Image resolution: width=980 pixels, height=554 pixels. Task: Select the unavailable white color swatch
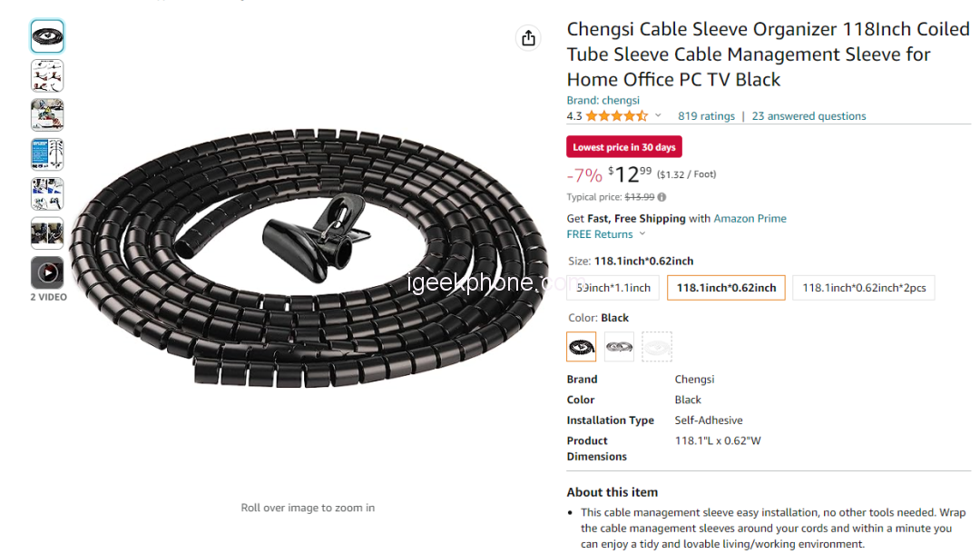pos(657,346)
